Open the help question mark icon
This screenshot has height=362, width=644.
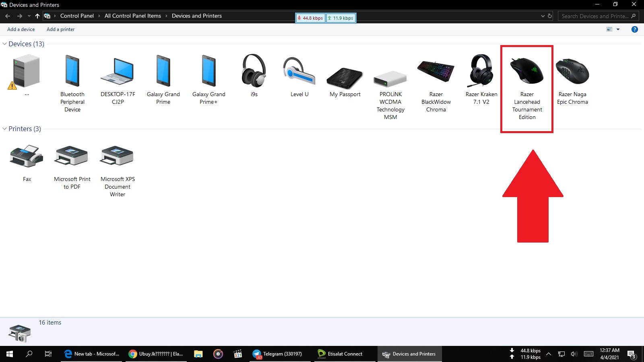pyautogui.click(x=635, y=29)
